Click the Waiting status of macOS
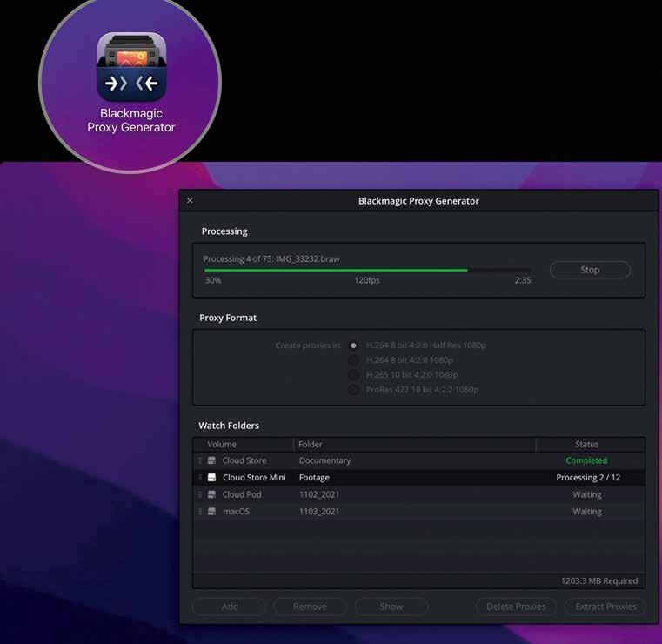 587,512
